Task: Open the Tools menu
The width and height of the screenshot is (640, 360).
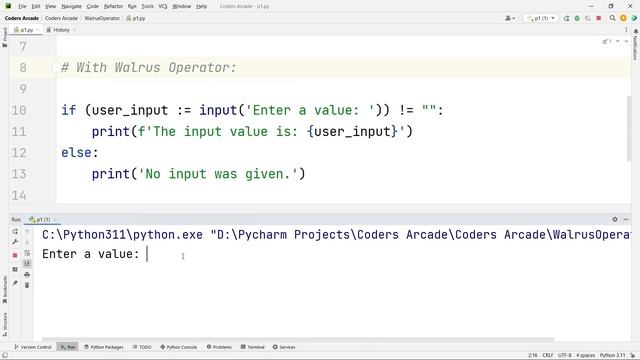Action: point(147,7)
